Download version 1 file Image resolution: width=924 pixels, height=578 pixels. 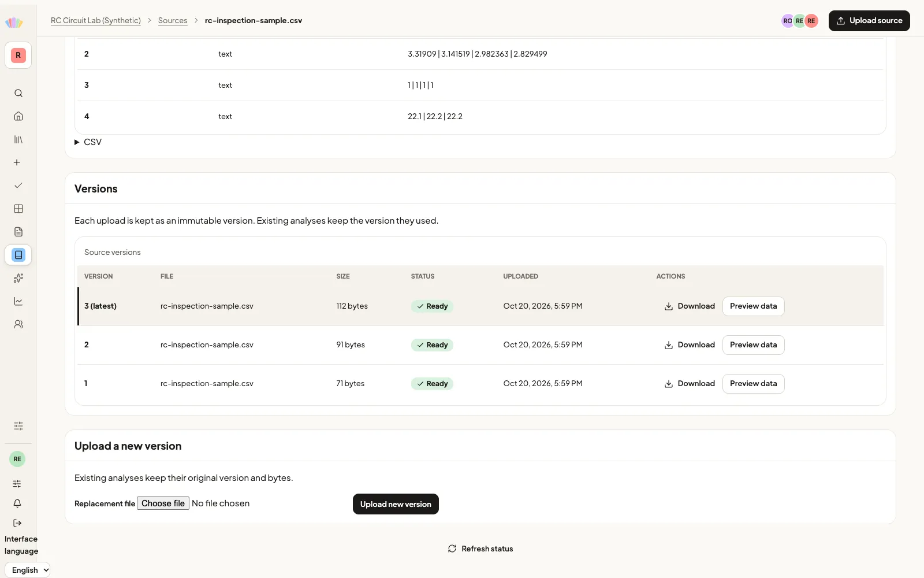pyautogui.click(x=690, y=384)
